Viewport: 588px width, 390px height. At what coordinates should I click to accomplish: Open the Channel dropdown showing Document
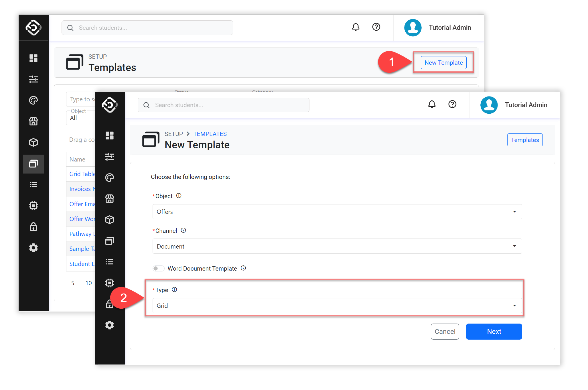coord(337,246)
